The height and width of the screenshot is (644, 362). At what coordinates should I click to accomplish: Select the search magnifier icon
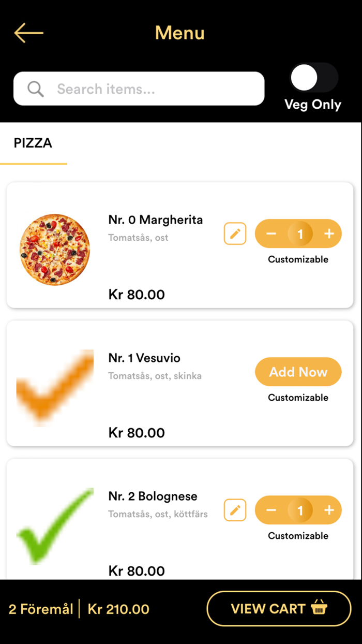point(35,89)
